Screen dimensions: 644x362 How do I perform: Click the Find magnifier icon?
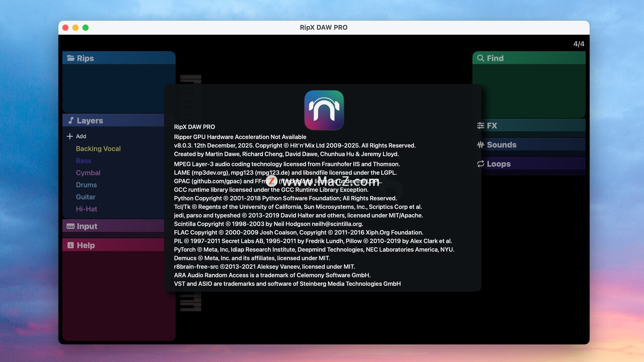coord(480,58)
